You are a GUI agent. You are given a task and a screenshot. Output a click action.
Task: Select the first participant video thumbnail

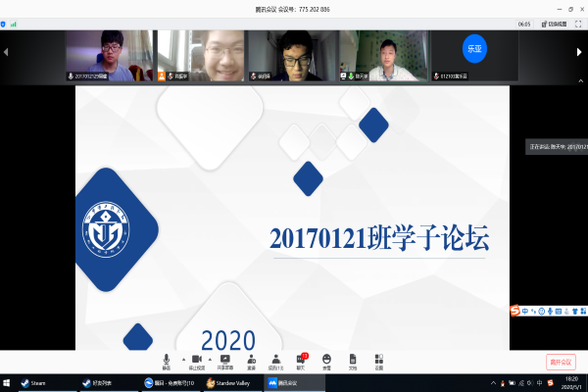[109, 54]
